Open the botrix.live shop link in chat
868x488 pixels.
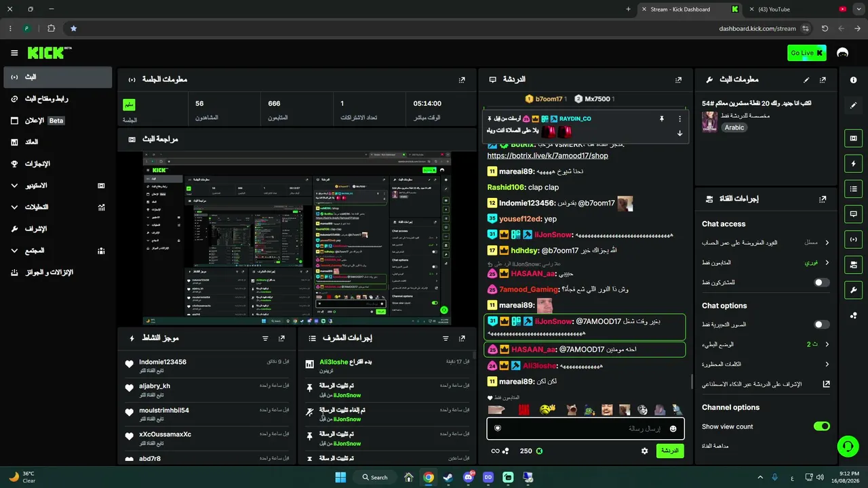tap(547, 156)
